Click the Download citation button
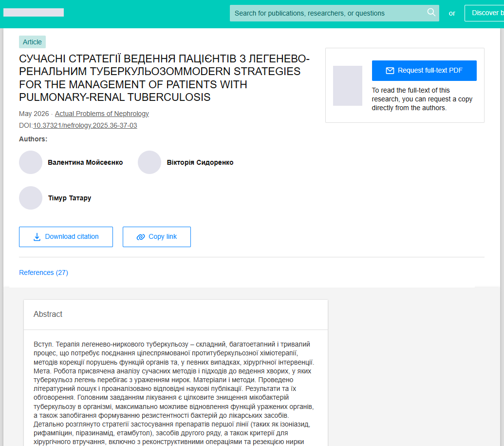This screenshot has height=446, width=504. pyautogui.click(x=66, y=237)
